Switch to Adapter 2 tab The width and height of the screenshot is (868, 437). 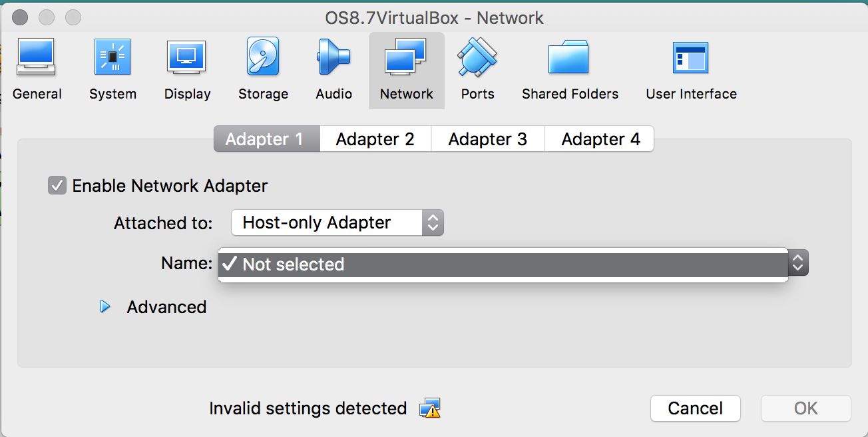(375, 139)
